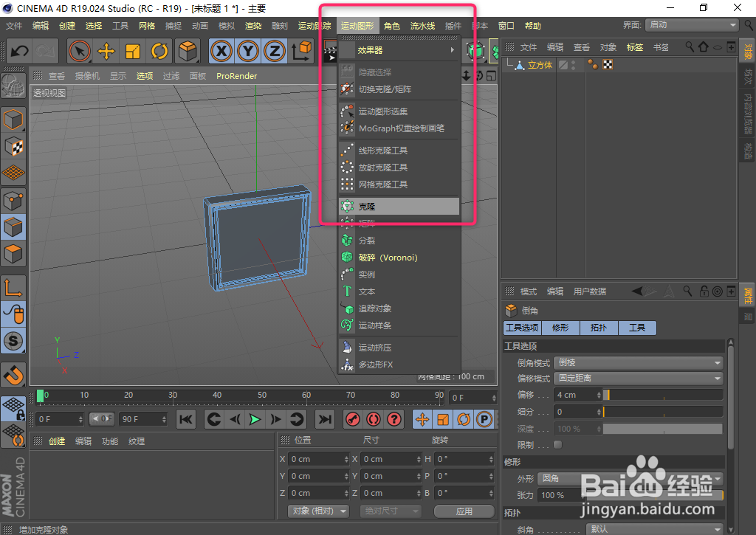This screenshot has width=756, height=535.
Task: Open the 偏移模式 dropdown showing 固定距离
Action: pyautogui.click(x=638, y=378)
